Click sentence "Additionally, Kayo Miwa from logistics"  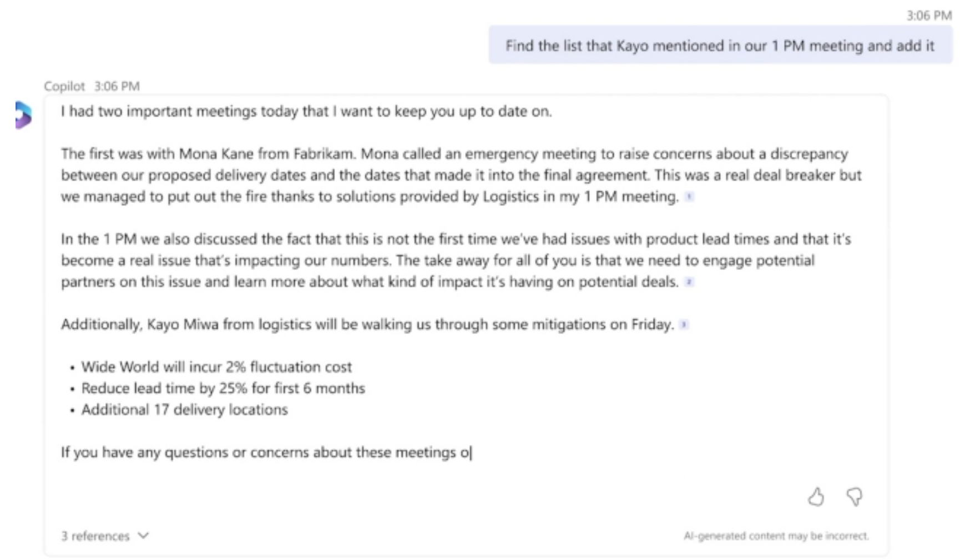click(367, 324)
